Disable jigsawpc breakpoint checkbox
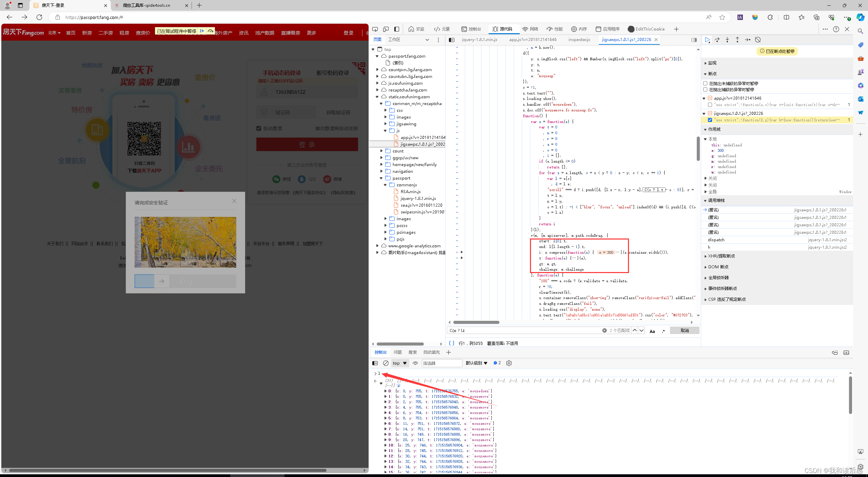The height and width of the screenshot is (477, 868). 710,120
